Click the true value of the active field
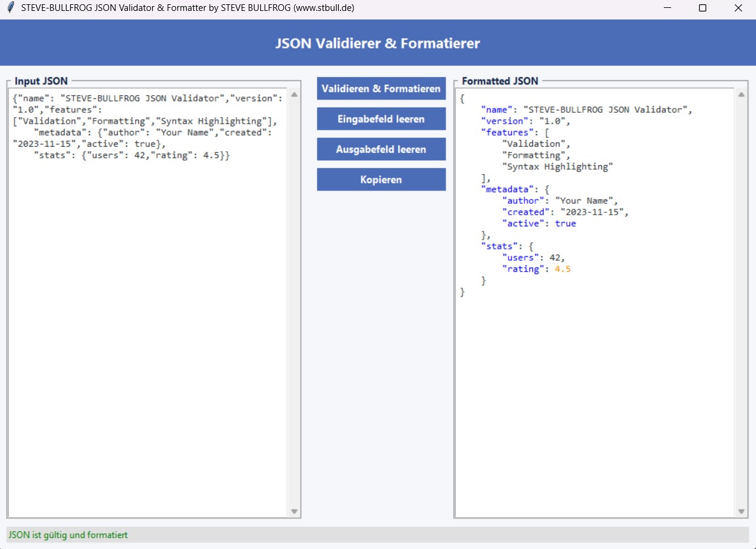This screenshot has width=756, height=549. click(x=565, y=223)
